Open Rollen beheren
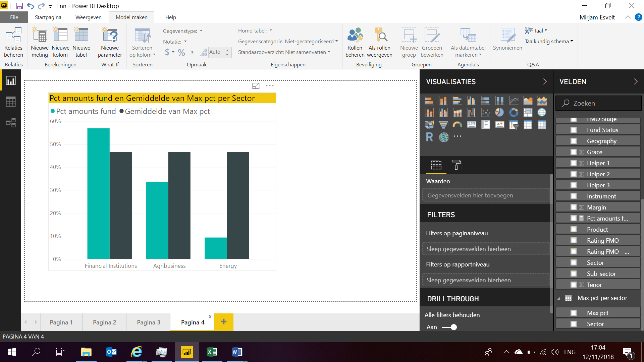 (355, 43)
